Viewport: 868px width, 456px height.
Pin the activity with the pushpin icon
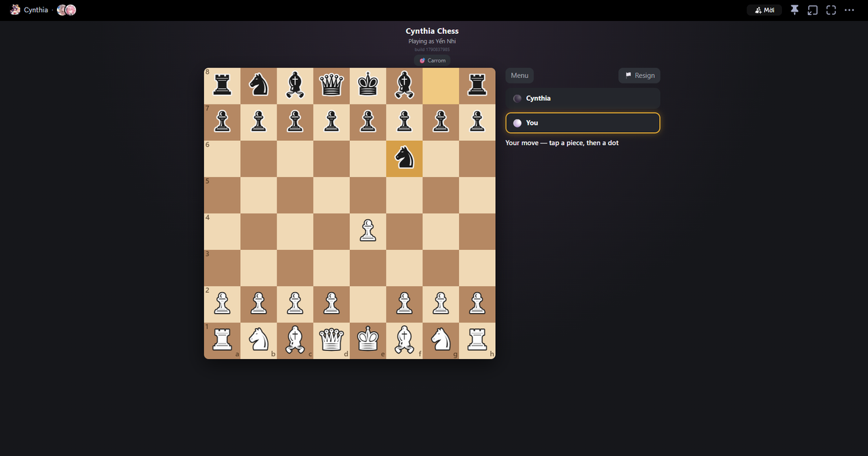click(x=795, y=10)
